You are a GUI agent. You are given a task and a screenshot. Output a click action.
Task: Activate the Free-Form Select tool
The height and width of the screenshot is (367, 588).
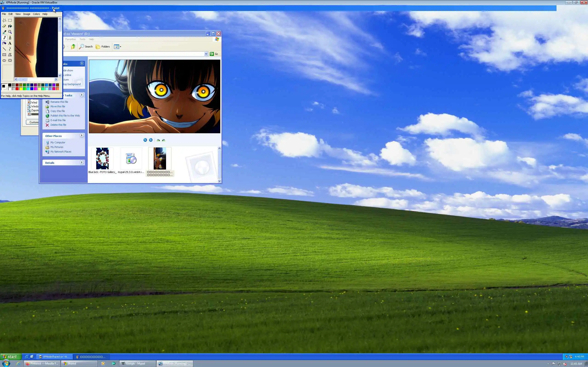point(4,20)
